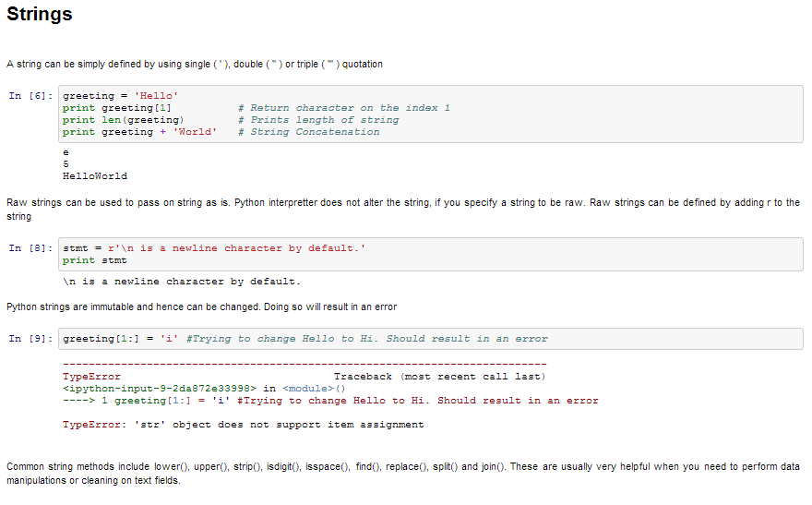Focus the In [9] greeting[1:] code cell

click(x=429, y=339)
